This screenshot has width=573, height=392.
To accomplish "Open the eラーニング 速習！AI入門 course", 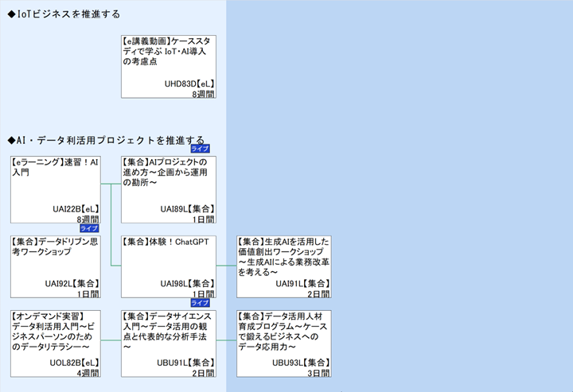I will pyautogui.click(x=55, y=189).
